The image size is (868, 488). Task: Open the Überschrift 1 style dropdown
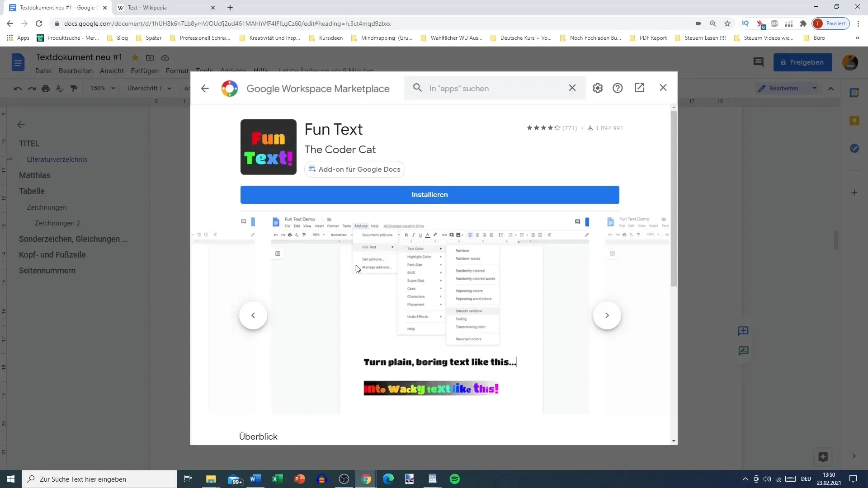(x=149, y=88)
